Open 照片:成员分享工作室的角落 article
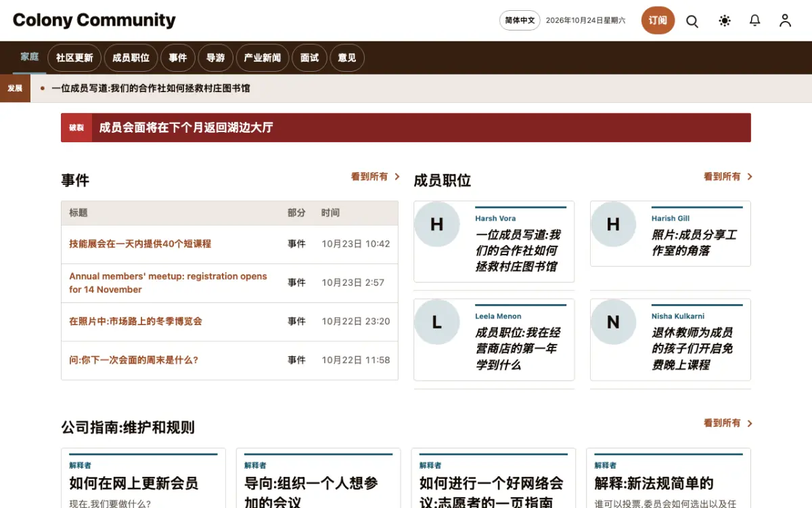The height and width of the screenshot is (508, 812). click(x=694, y=242)
